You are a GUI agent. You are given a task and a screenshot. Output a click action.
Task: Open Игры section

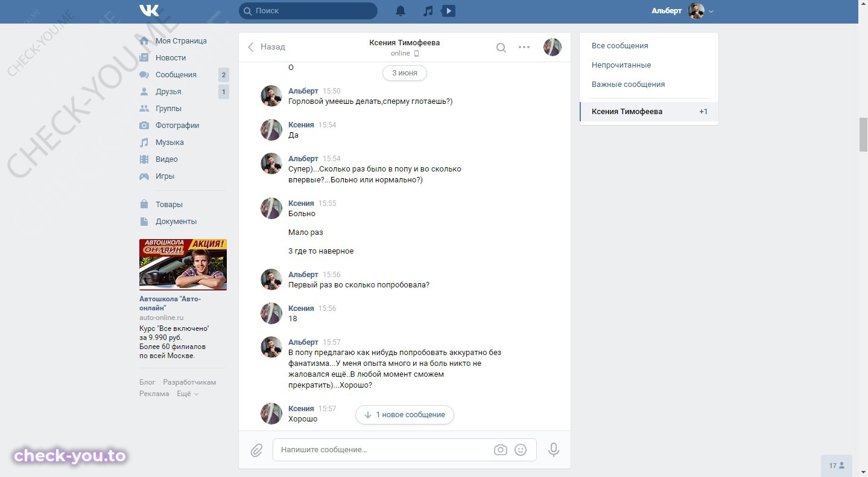165,176
